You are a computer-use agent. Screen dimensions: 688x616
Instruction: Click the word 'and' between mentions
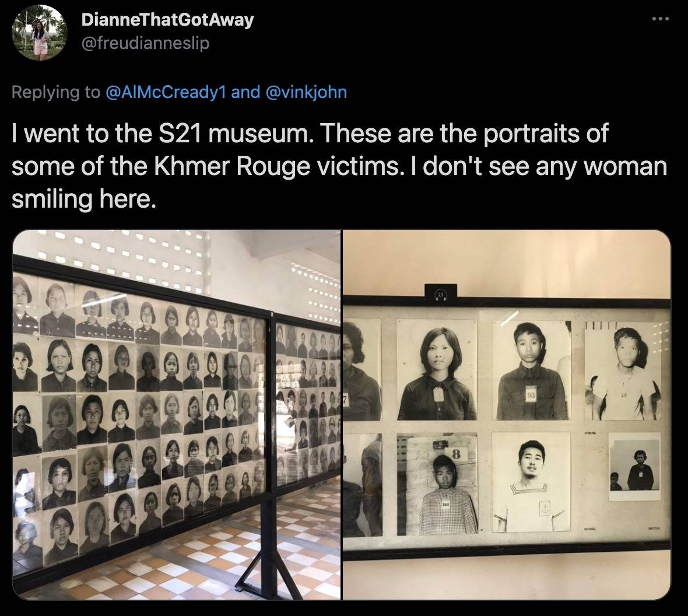tap(245, 92)
